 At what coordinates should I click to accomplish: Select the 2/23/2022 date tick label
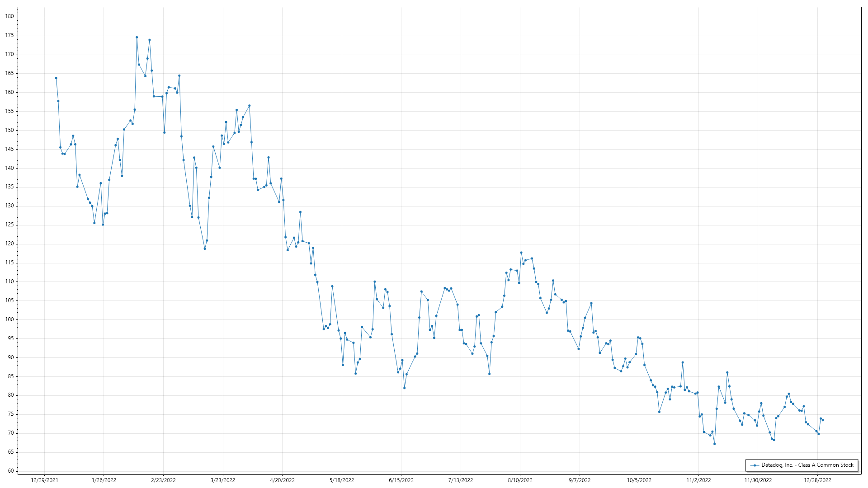(x=163, y=480)
